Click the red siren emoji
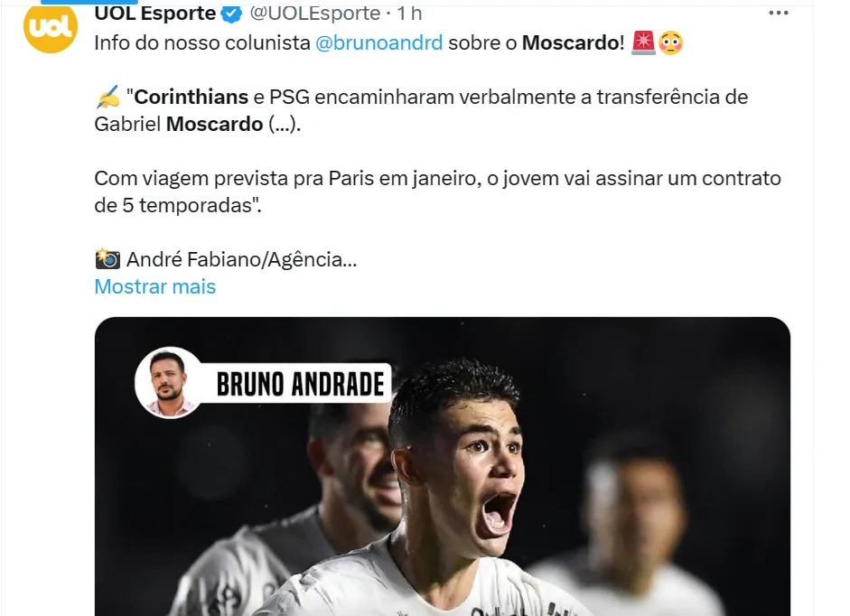The width and height of the screenshot is (850, 616). pos(643,42)
